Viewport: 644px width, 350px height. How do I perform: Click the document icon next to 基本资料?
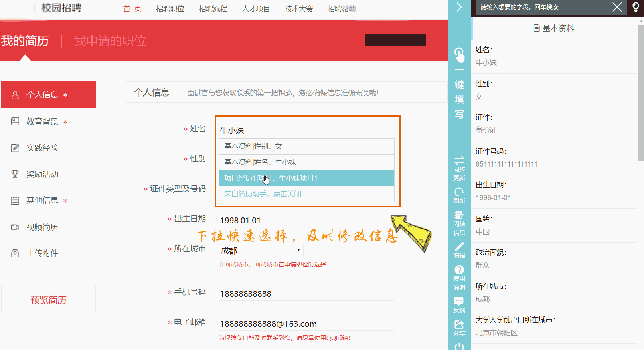[537, 28]
